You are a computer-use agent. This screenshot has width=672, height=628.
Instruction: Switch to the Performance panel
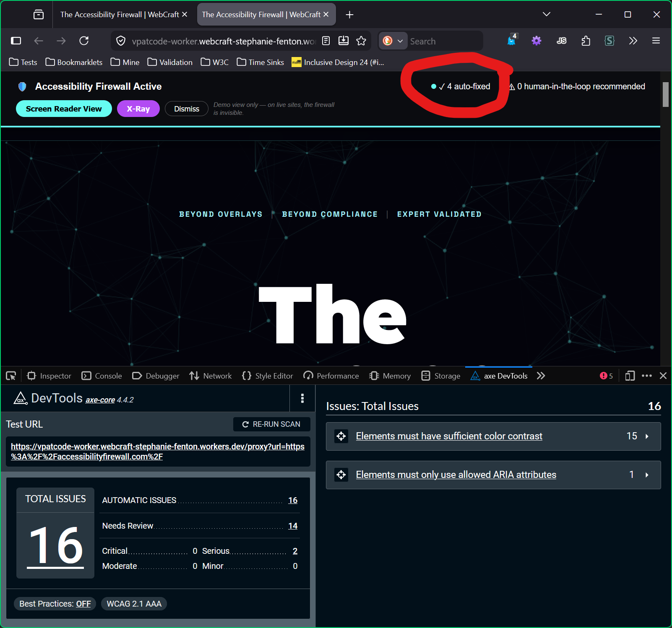coord(331,376)
